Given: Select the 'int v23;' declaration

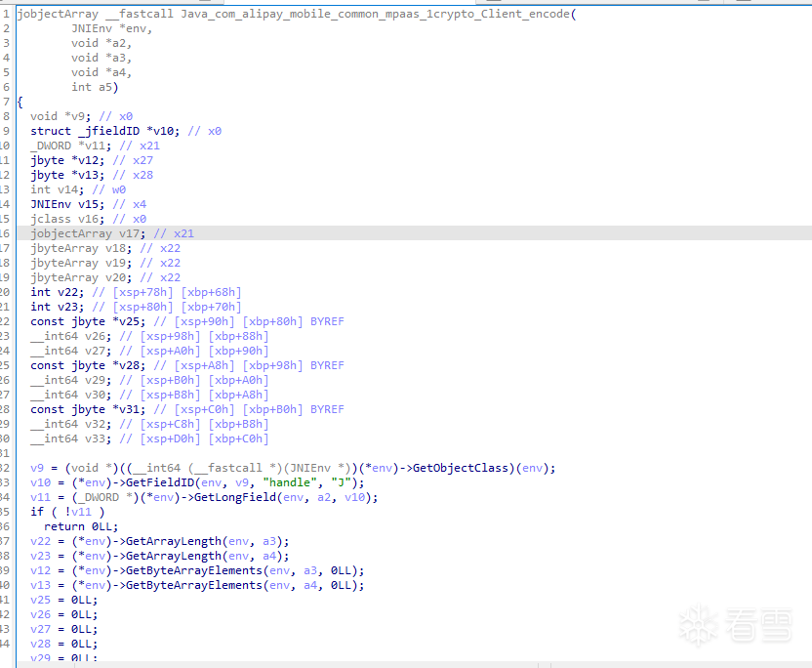Looking at the screenshot, I should click(57, 307).
